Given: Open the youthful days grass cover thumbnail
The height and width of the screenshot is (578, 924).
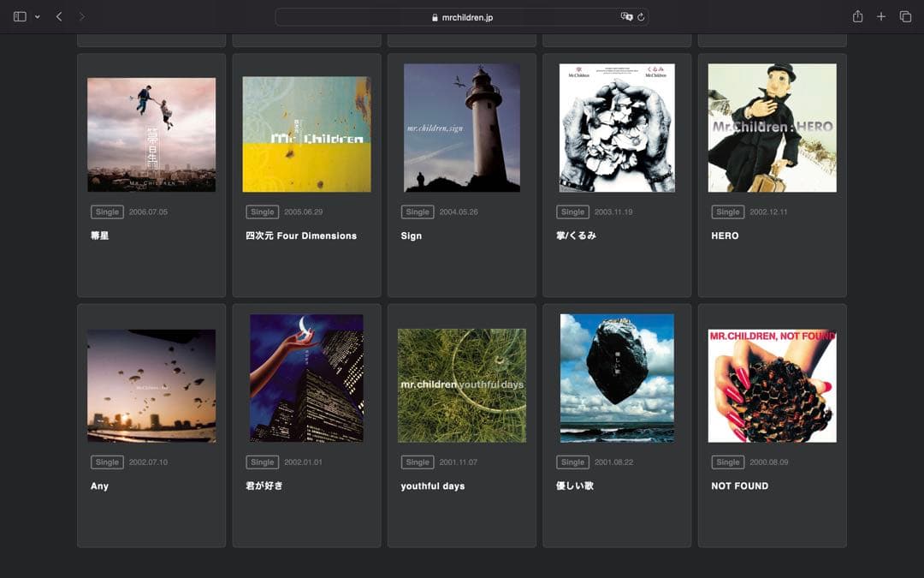Looking at the screenshot, I should (x=462, y=385).
